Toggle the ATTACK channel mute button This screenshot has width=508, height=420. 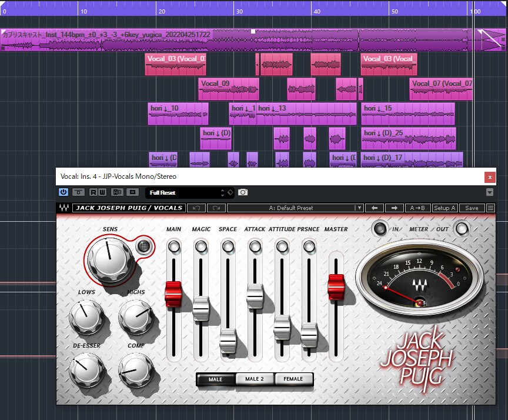tap(255, 246)
